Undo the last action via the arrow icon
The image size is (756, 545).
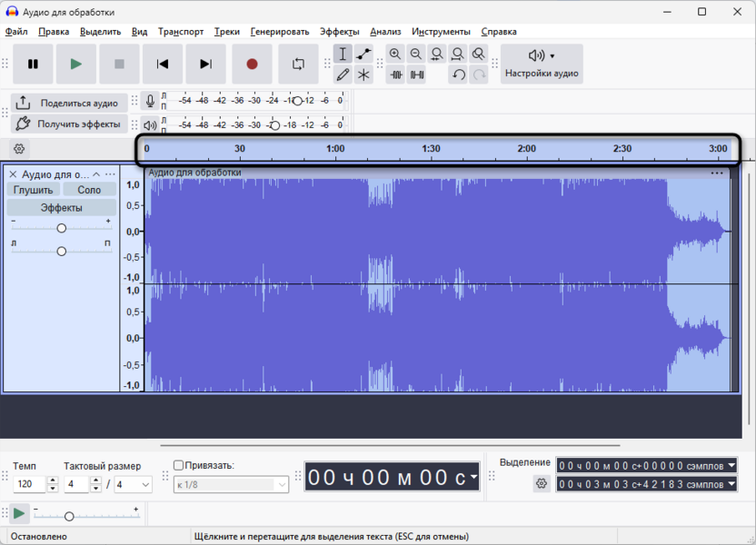pos(458,74)
